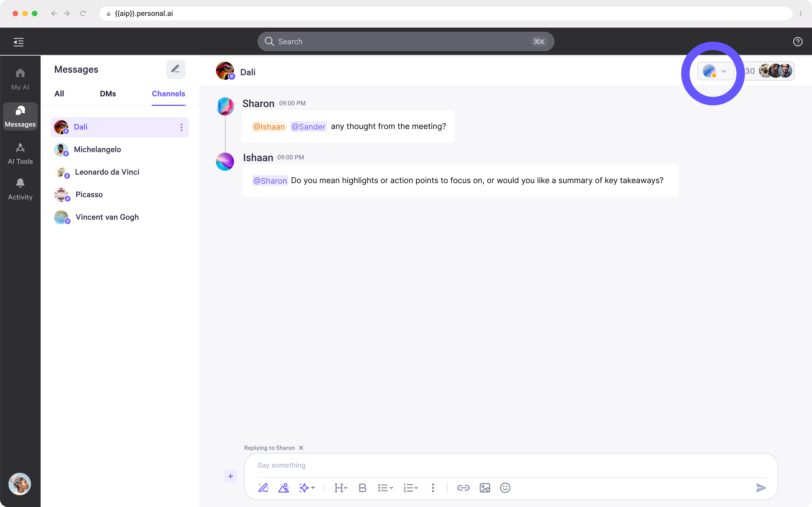
Task: Switch to the DMs tab
Action: [x=108, y=94]
